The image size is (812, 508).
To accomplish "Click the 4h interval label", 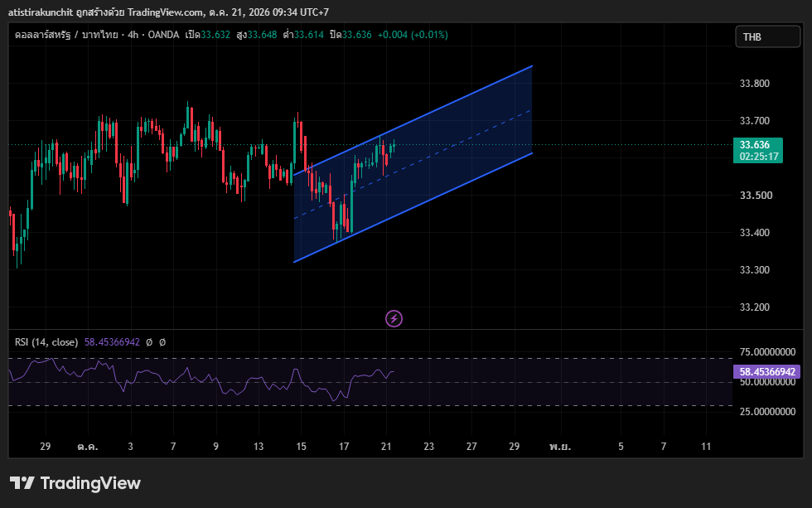I will pyautogui.click(x=133, y=35).
